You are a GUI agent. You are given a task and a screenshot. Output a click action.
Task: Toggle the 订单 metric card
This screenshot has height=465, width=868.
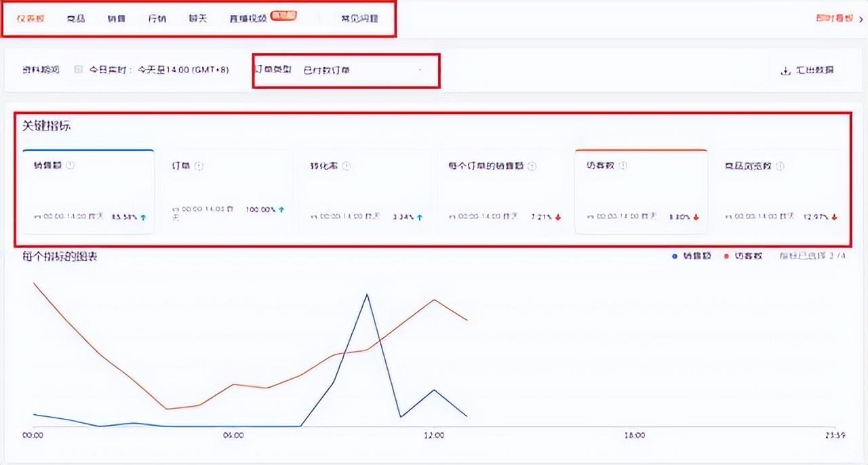click(x=227, y=192)
